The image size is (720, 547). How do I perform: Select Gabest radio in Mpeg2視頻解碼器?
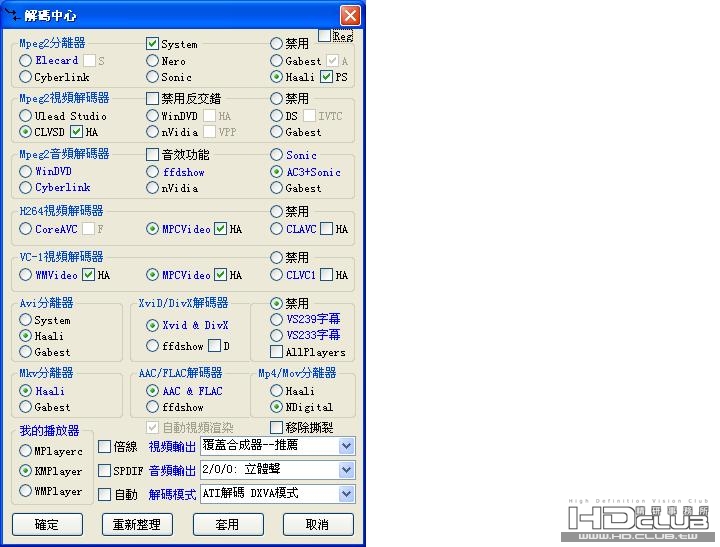tap(276, 132)
